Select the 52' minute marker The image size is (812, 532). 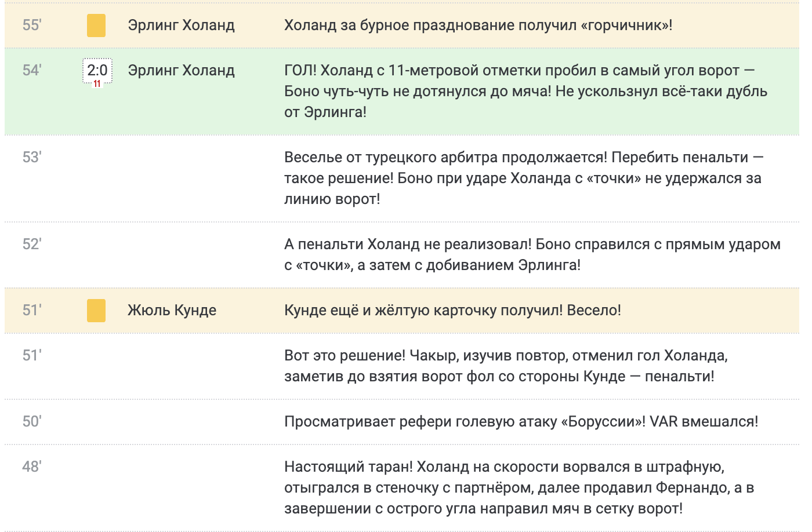click(32, 245)
